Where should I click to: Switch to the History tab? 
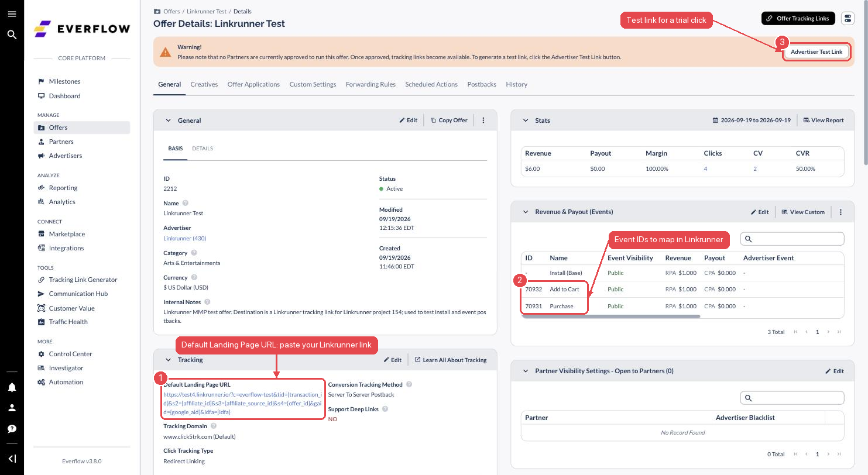516,84
